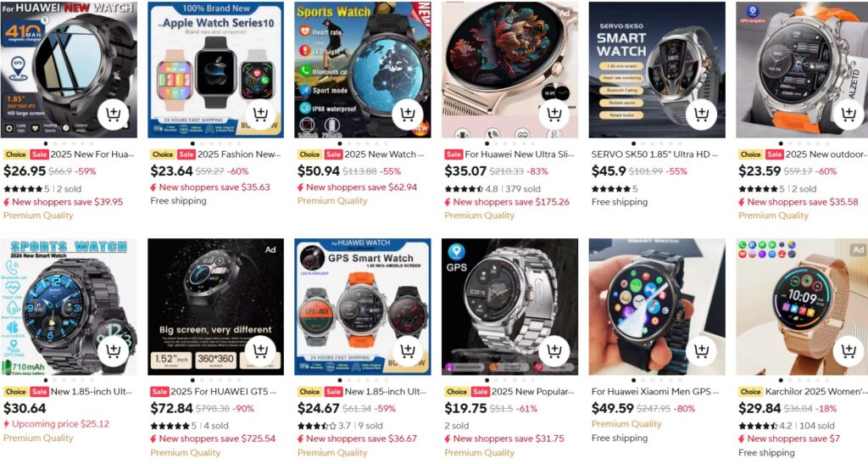Add Karchilor women's watch to cart

[x=849, y=351]
